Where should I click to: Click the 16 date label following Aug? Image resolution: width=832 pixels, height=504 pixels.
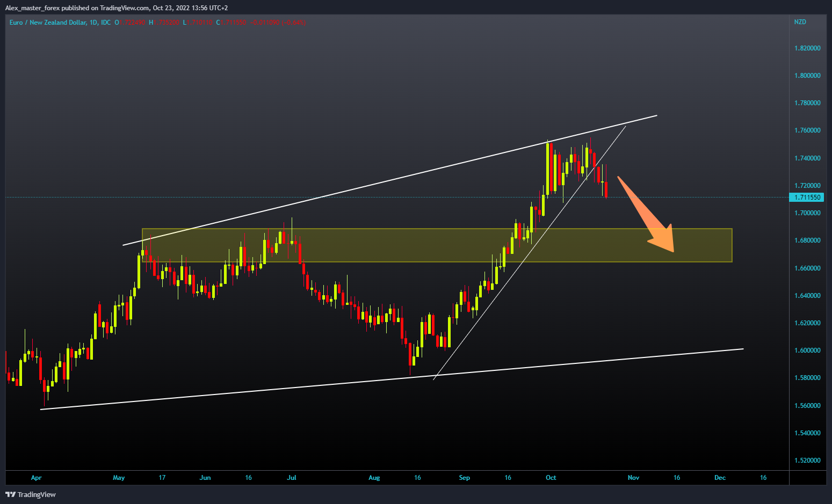417,478
